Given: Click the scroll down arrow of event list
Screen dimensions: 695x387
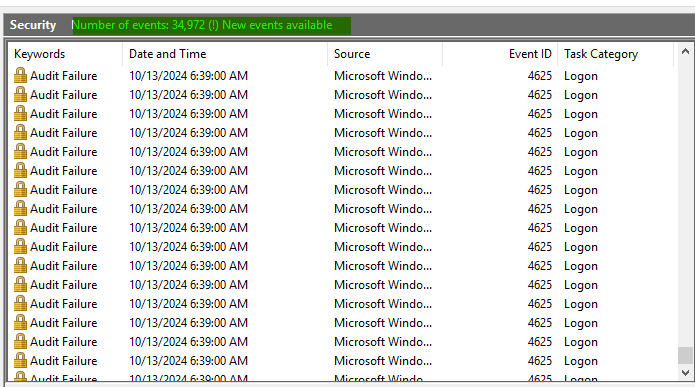Looking at the screenshot, I should [x=685, y=372].
